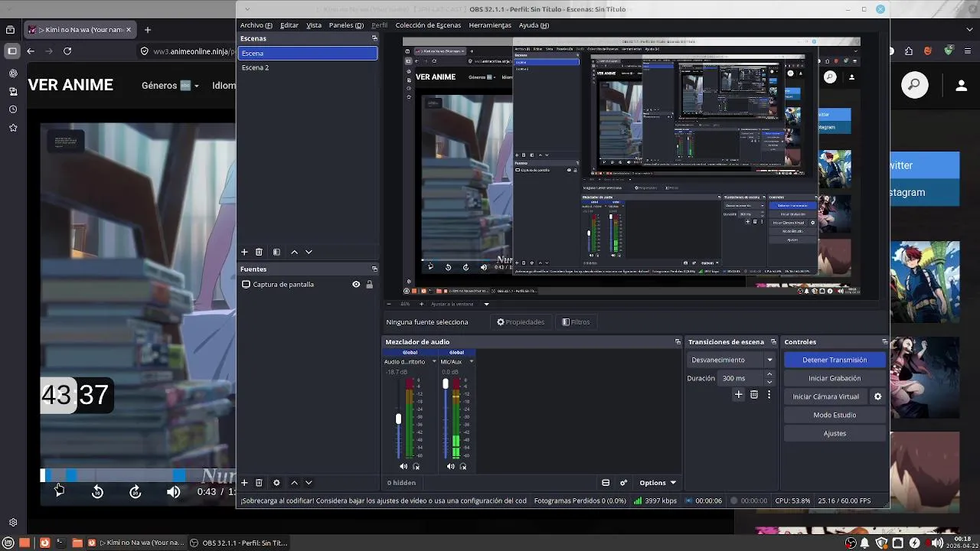Open virtual camera settings gear
This screenshot has height=551, width=980.
click(878, 396)
